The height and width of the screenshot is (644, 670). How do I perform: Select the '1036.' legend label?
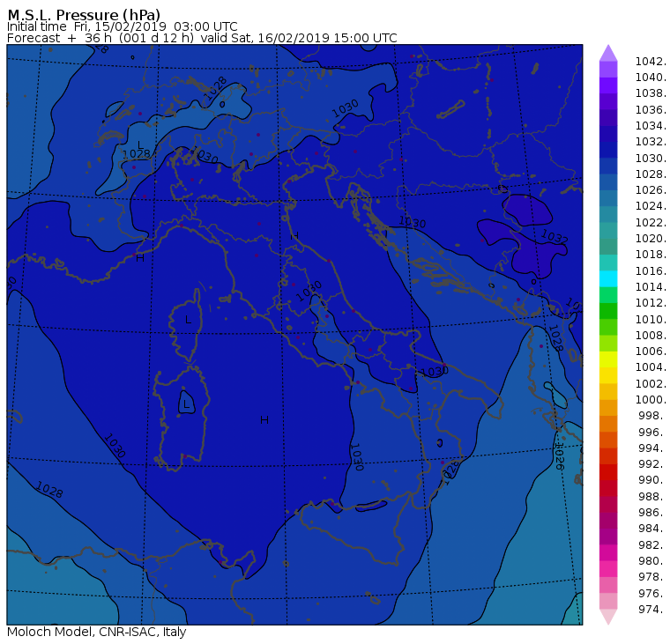pos(651,110)
